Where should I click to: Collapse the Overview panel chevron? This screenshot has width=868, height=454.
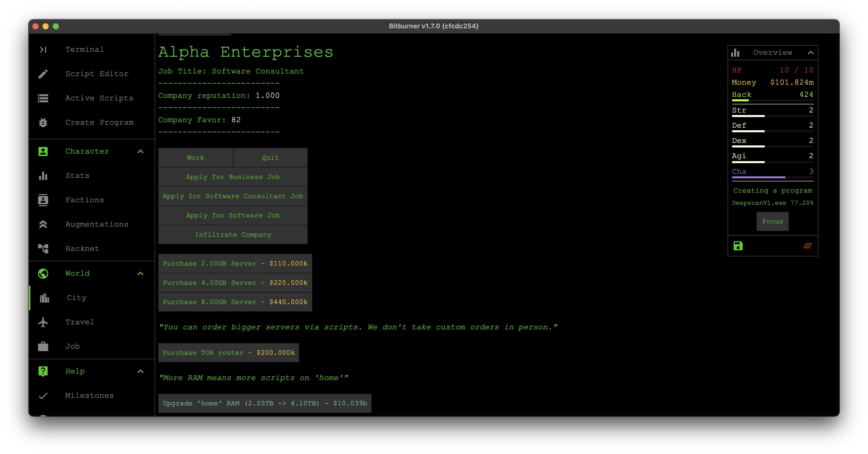pyautogui.click(x=810, y=52)
